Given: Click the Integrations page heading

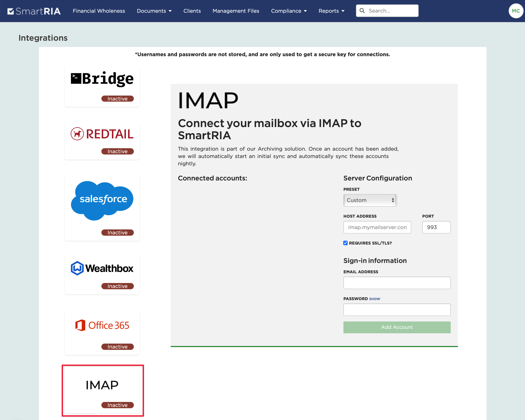Looking at the screenshot, I should [x=43, y=38].
